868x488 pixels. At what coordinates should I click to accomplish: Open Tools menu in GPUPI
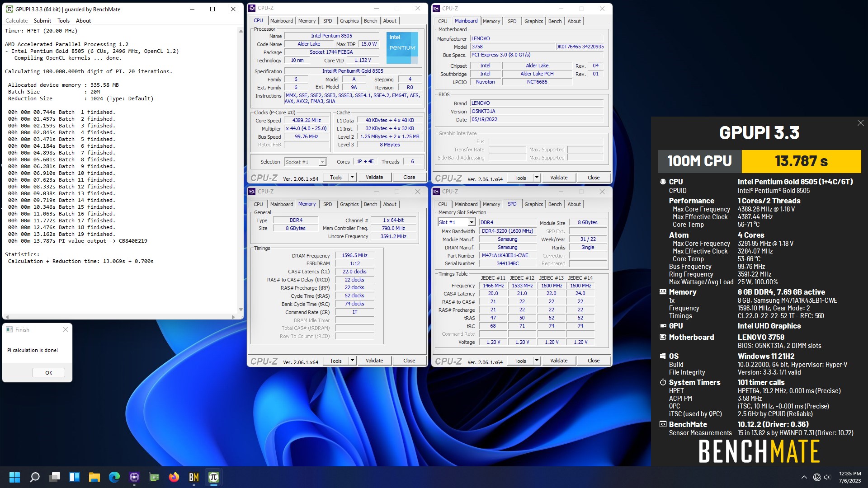click(x=64, y=21)
